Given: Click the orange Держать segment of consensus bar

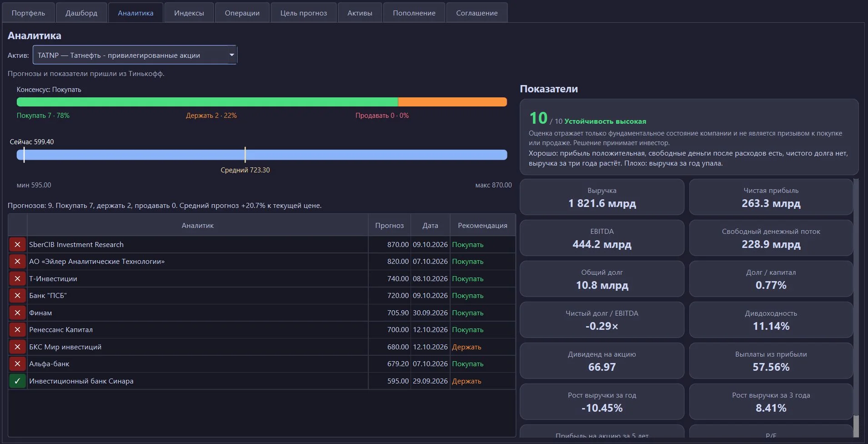Looking at the screenshot, I should pos(452,102).
